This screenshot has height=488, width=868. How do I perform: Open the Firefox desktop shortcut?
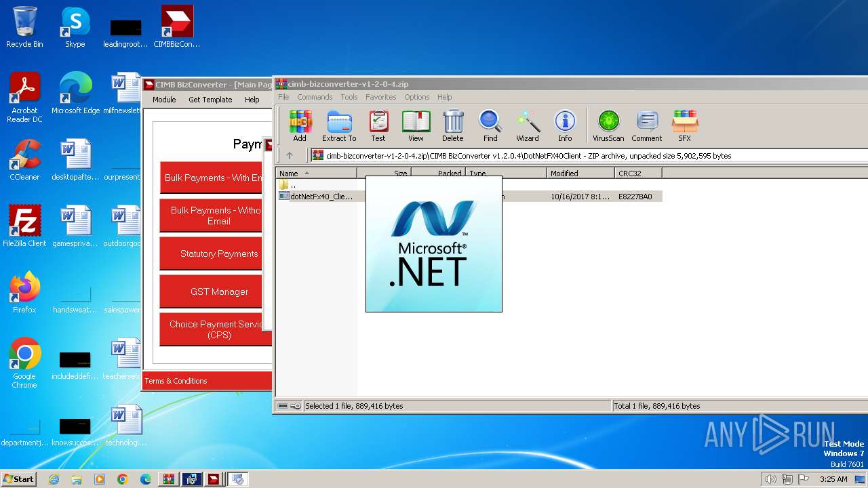[24, 293]
